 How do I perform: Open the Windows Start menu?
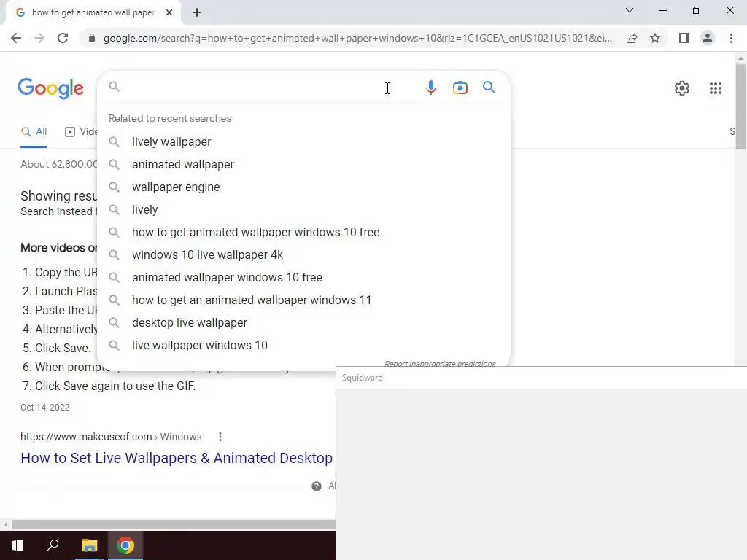[18, 545]
